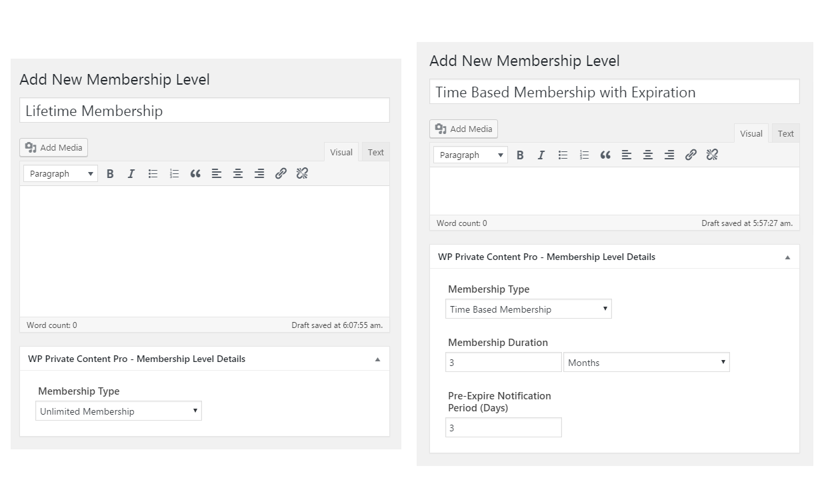Click the 'Membership Duration' label

498,343
